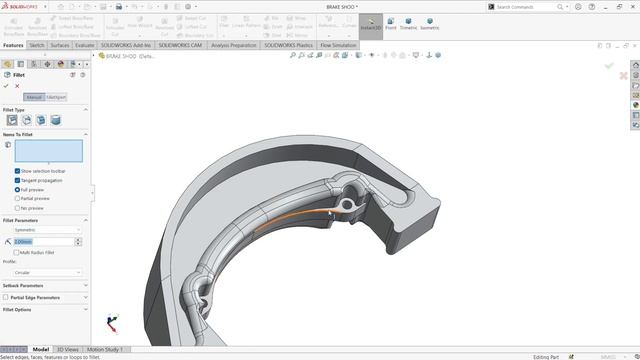Click Previous View in heads-up toolbar
The height and width of the screenshot is (360, 640).
[x=310, y=55]
